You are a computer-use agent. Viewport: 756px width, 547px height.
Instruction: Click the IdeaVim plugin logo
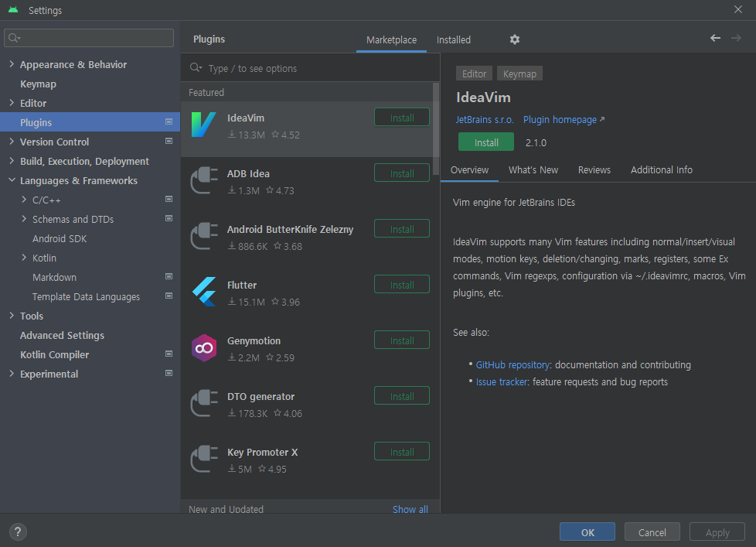click(x=203, y=125)
